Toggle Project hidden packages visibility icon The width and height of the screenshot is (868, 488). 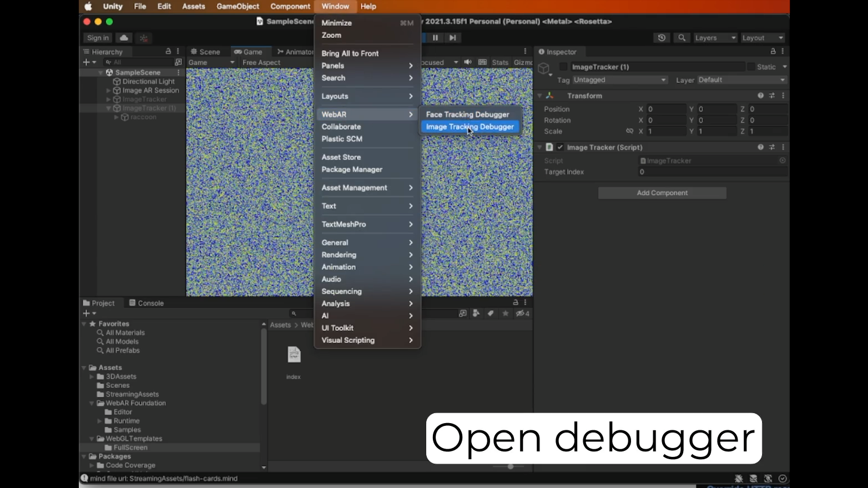[x=522, y=314]
